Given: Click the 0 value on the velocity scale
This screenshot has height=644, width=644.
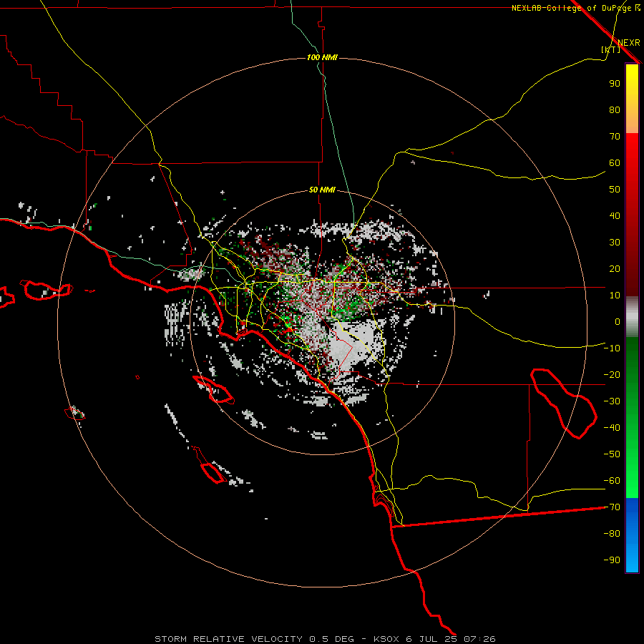Looking at the screenshot, I should coord(618,321).
